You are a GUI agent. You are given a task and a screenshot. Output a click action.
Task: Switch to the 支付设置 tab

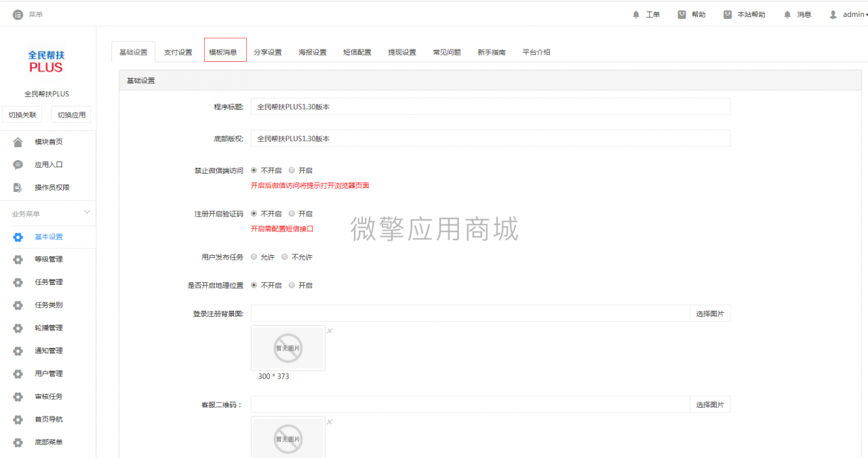click(178, 52)
